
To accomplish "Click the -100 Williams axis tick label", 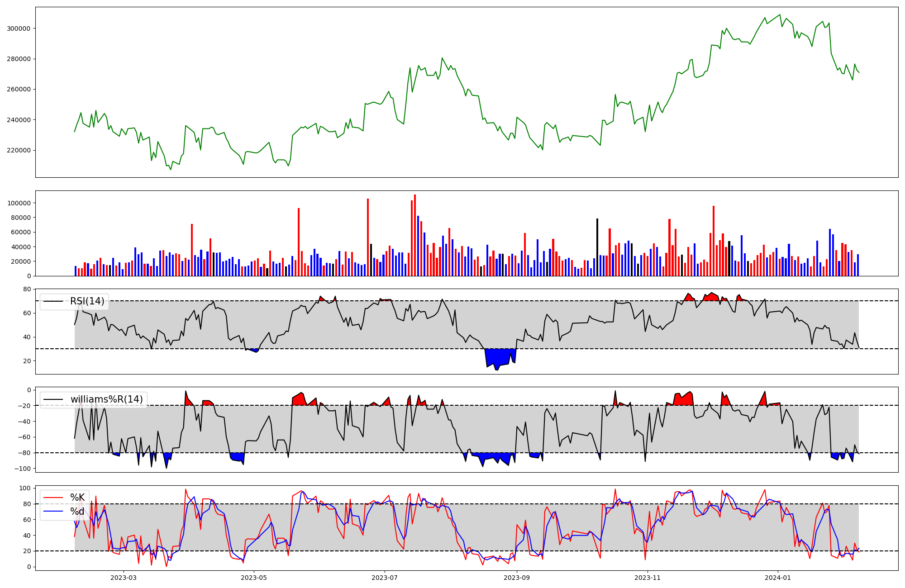I will (22, 469).
